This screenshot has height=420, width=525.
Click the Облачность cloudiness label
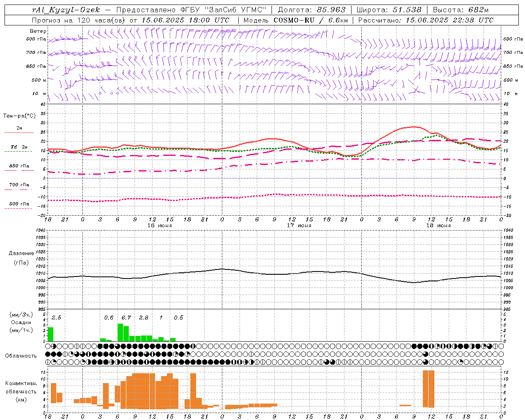[21, 356]
